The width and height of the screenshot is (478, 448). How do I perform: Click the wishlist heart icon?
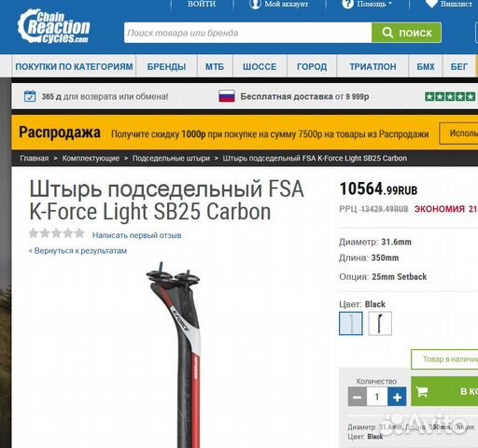(x=431, y=4)
